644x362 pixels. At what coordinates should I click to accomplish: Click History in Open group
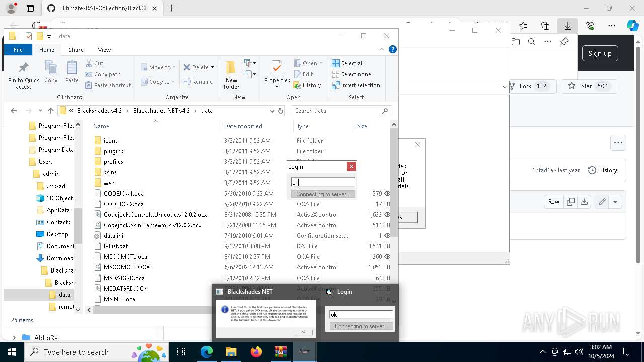tap(307, 85)
